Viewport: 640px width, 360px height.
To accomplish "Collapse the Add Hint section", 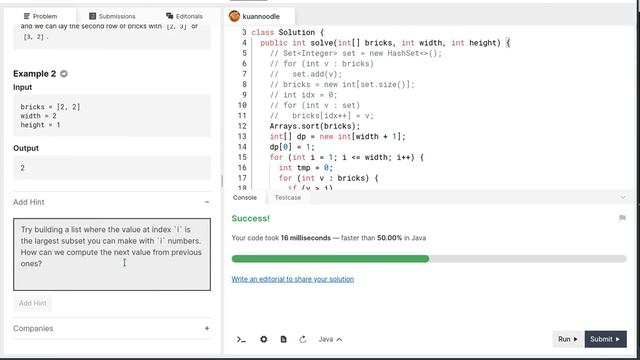I will (207, 202).
